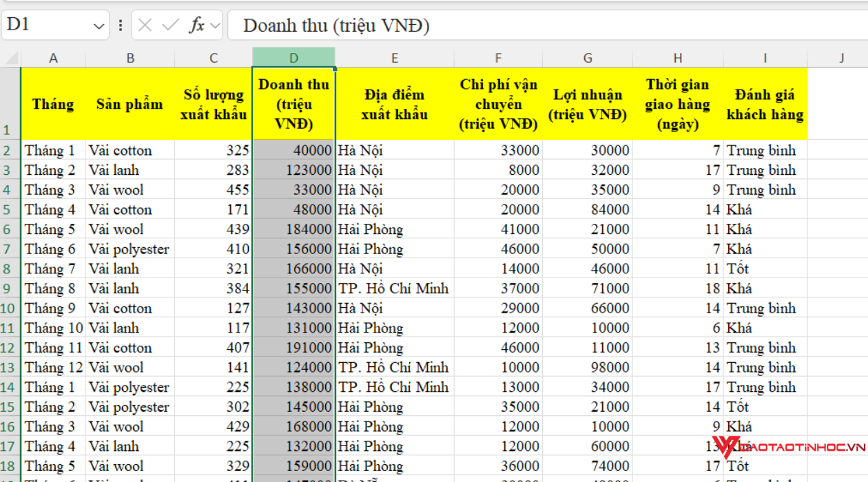Click the header "Số lượng xuất khẩu"

(214, 104)
